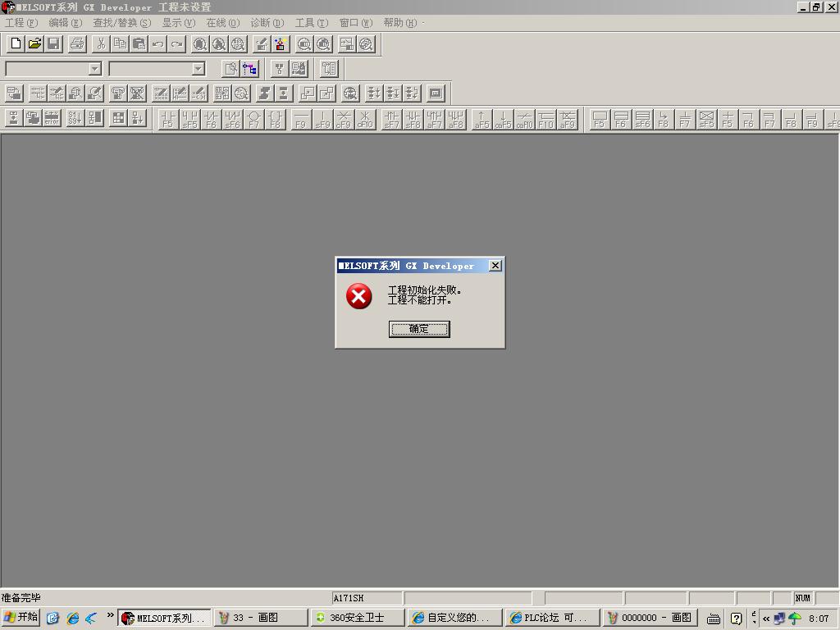This screenshot has width=840, height=630.
Task: Open the 窗口(W) menu
Action: [356, 22]
